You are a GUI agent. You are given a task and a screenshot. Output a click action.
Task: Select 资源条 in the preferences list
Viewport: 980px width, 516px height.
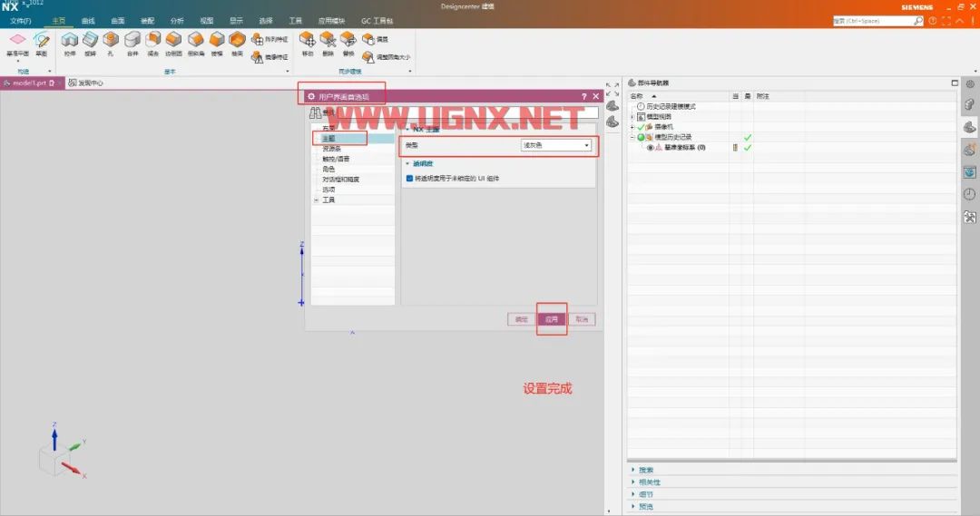click(332, 149)
